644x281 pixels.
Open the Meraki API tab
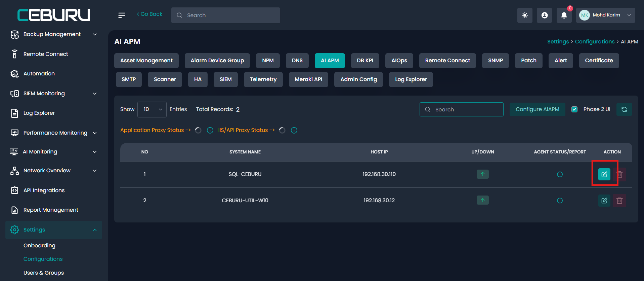308,79
